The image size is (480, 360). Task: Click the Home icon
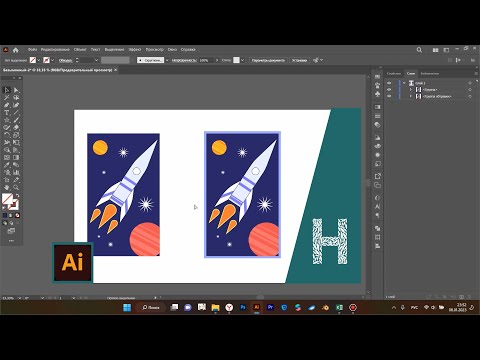coord(16,50)
